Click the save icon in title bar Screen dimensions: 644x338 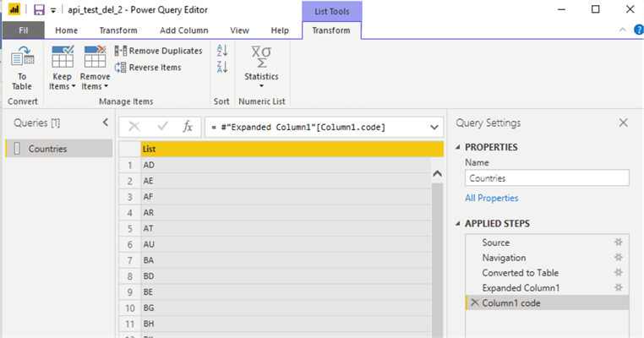[39, 9]
